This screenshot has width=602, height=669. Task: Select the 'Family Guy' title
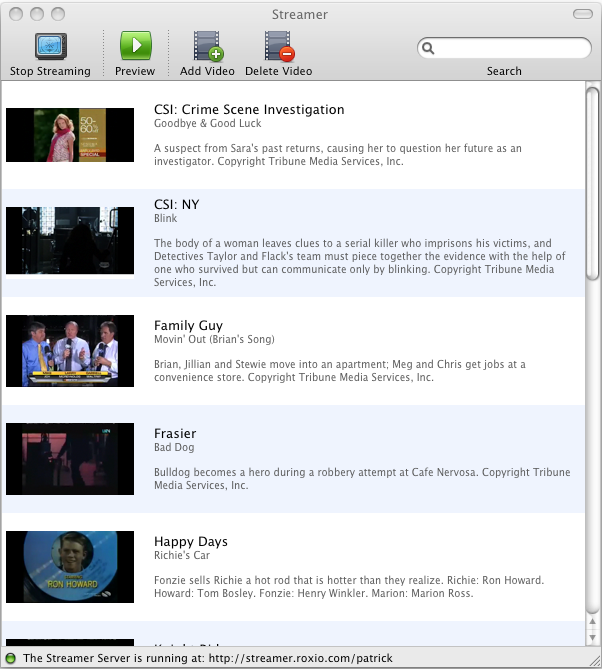[x=188, y=326]
